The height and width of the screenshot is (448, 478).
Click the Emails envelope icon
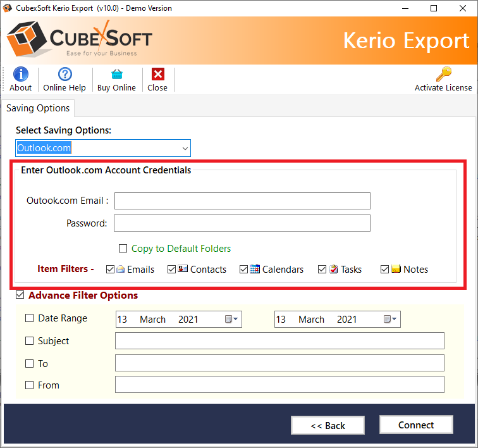[x=120, y=269]
